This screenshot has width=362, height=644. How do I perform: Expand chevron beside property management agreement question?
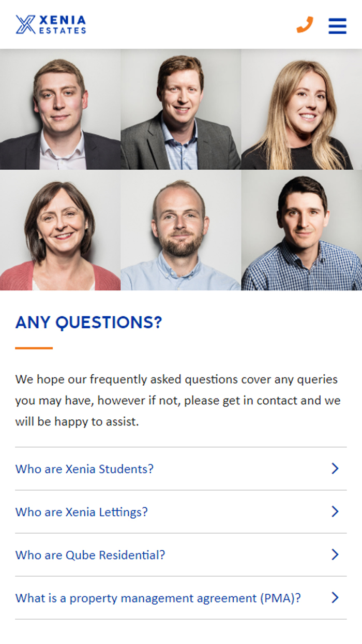335,597
